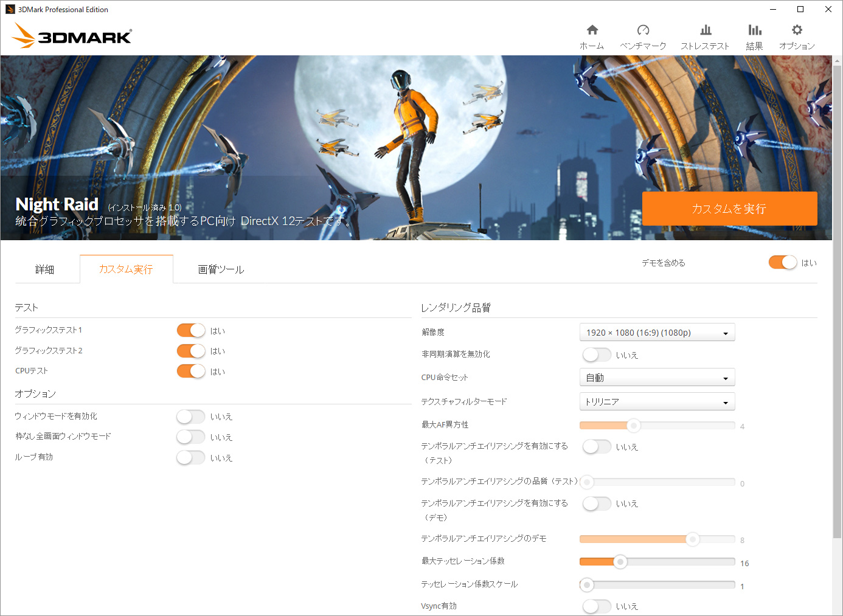Screen dimensions: 843x616
Task: Toggle the デモを含める switch
Action: click(783, 262)
